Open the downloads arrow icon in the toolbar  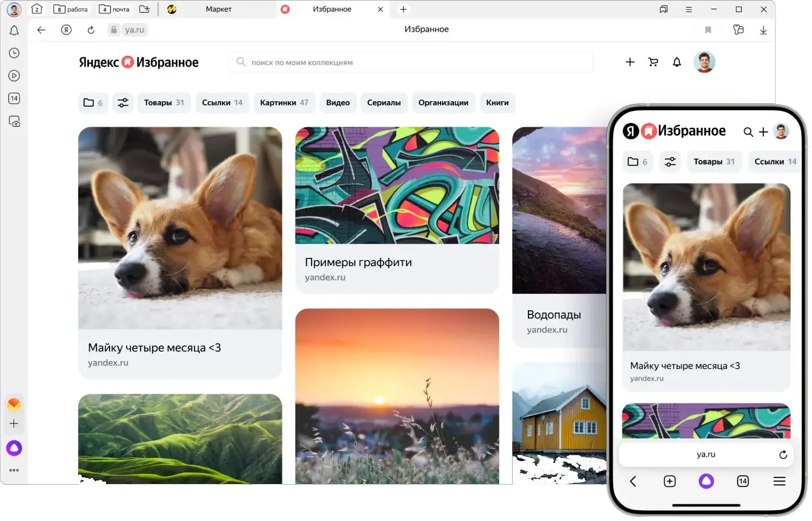(x=763, y=30)
